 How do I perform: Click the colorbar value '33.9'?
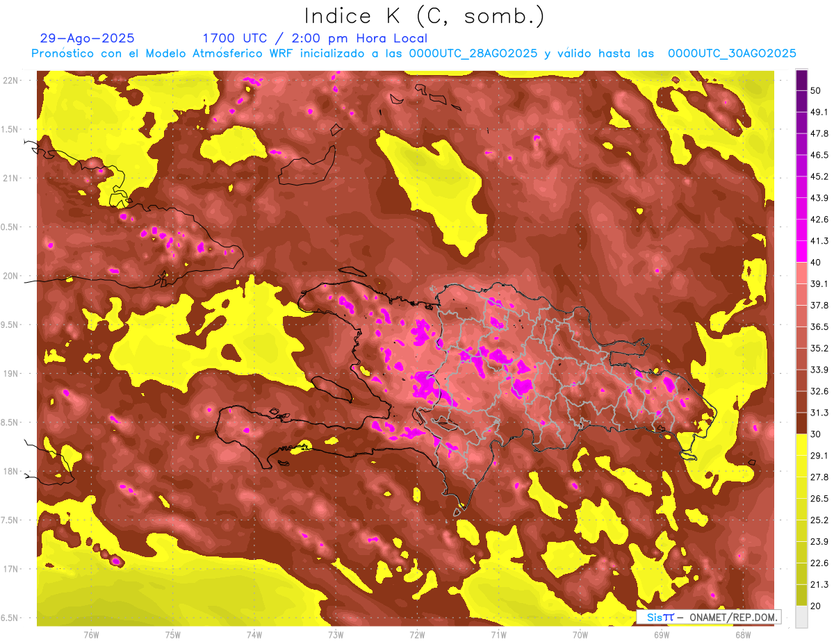click(819, 370)
